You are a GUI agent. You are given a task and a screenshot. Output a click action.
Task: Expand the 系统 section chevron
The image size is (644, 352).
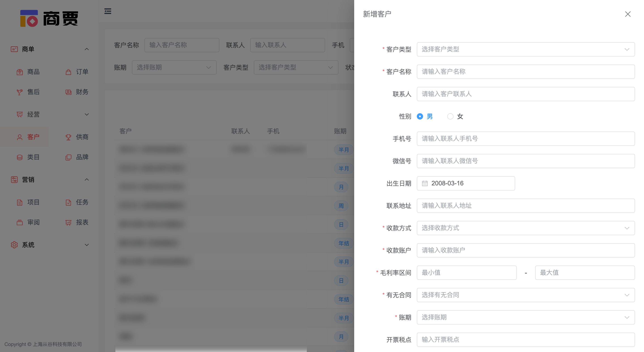pos(87,245)
